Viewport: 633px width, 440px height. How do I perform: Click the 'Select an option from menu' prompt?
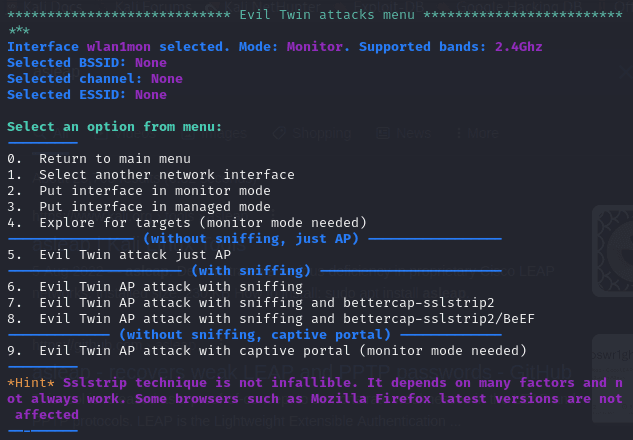click(115, 127)
